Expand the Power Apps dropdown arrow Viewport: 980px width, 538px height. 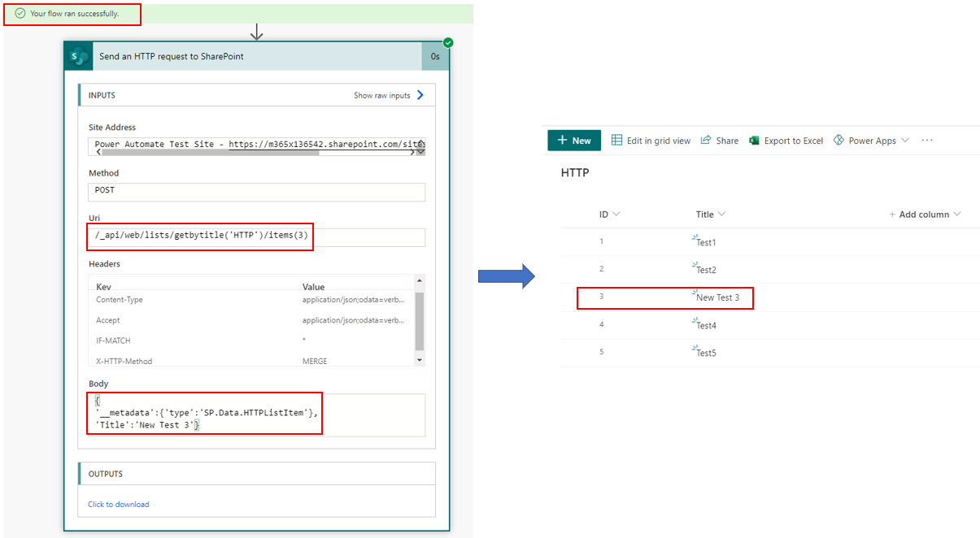coord(905,141)
